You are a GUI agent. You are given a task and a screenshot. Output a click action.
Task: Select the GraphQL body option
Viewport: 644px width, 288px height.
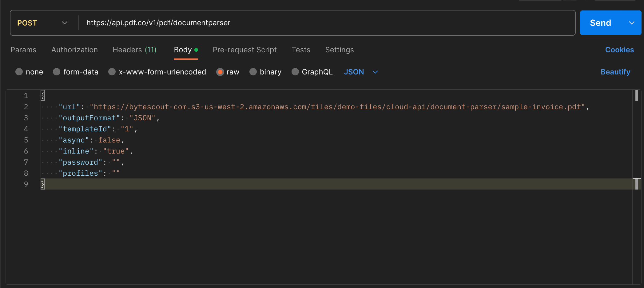(x=295, y=72)
